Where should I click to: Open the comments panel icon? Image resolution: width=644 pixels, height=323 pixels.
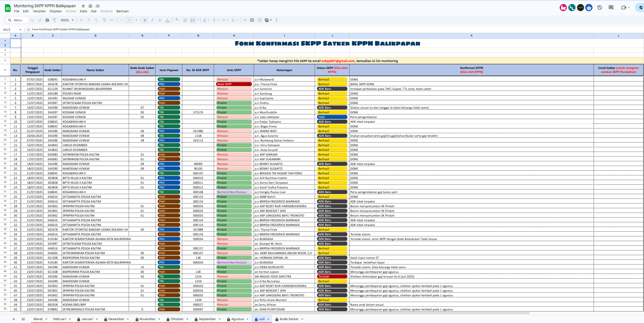point(611,8)
